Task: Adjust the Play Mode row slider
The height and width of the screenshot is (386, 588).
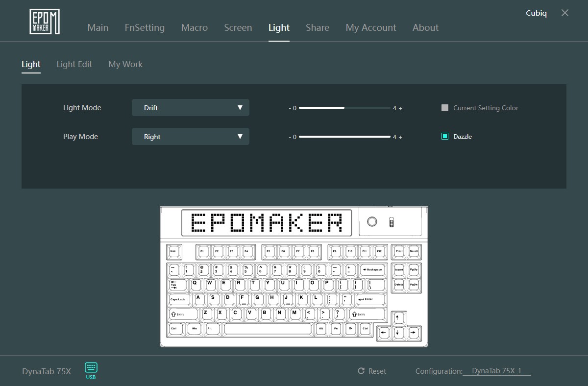Action: (x=344, y=137)
